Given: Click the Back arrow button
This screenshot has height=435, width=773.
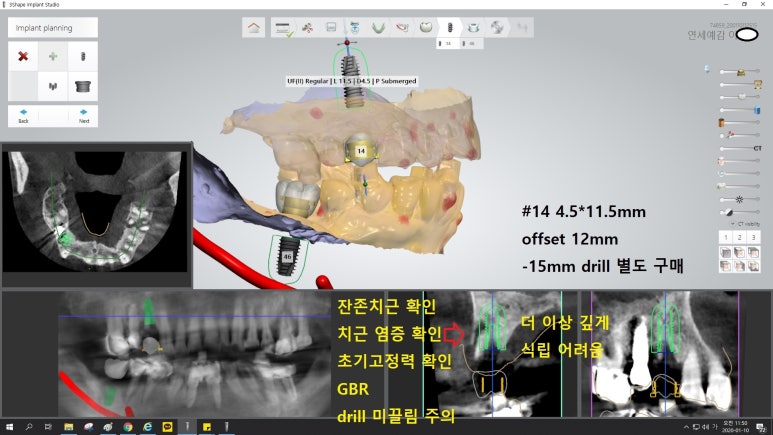Looking at the screenshot, I should 23,116.
